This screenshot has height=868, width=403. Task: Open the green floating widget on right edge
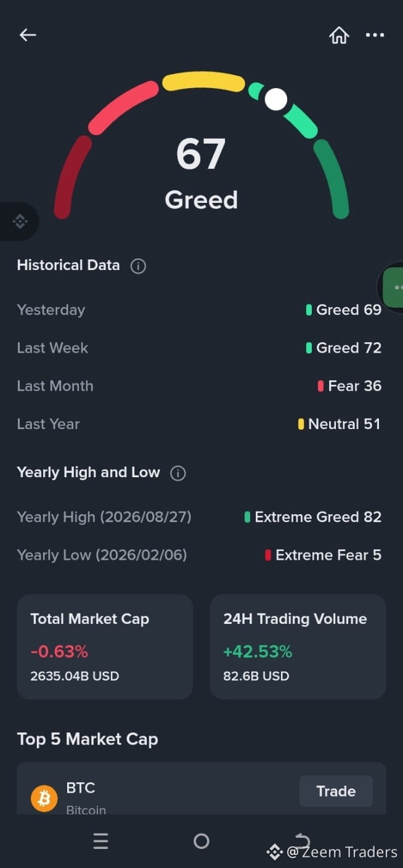(392, 287)
